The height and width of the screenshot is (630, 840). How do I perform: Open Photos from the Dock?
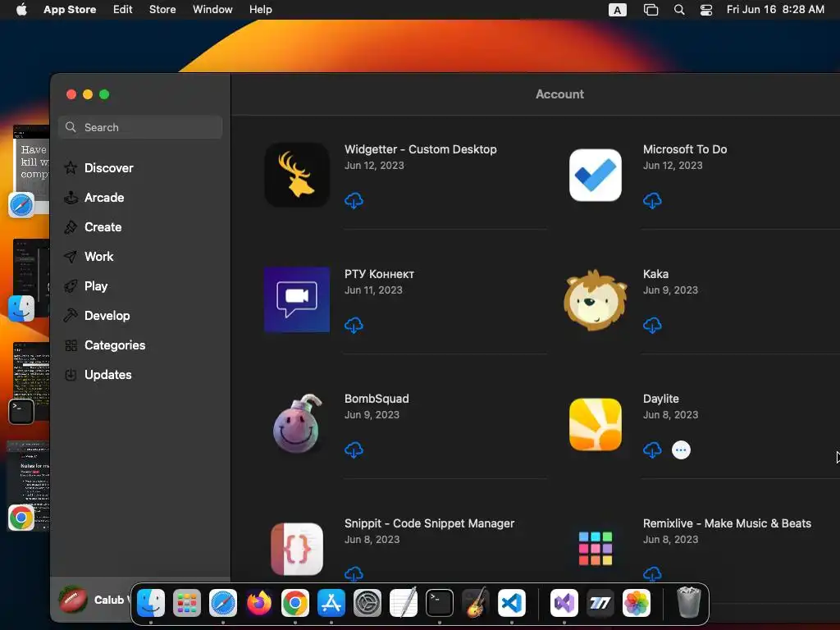coord(637,603)
